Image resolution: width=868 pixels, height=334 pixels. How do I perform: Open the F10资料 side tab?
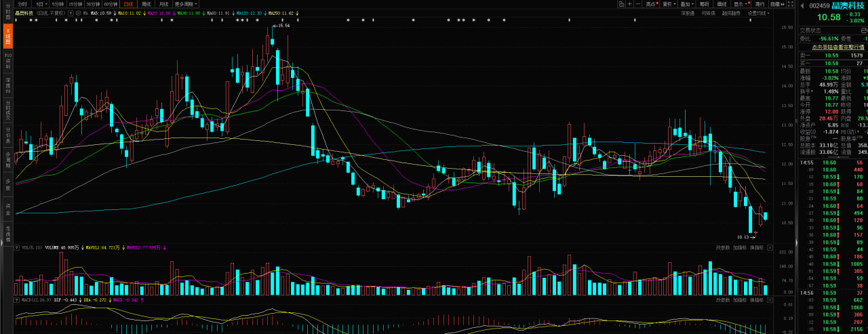(8, 62)
